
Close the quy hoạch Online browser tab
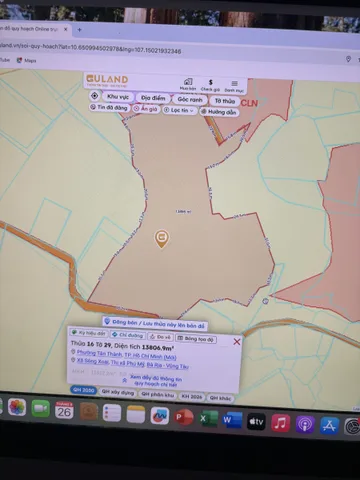point(66,29)
